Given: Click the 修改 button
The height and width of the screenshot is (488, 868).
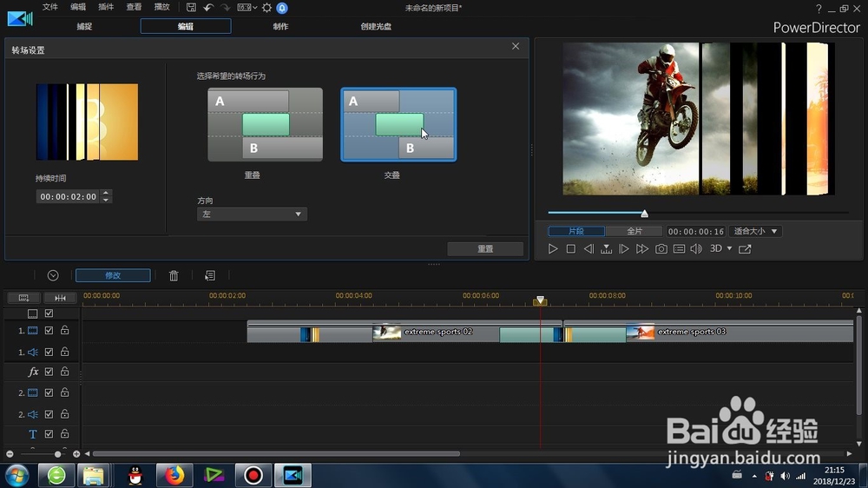Looking at the screenshot, I should (113, 275).
